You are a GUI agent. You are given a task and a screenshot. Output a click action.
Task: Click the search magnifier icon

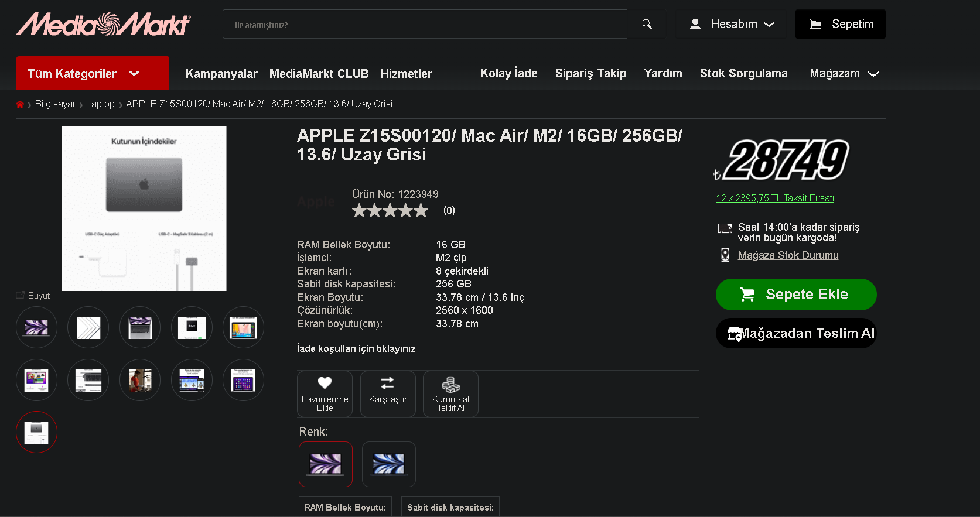pyautogui.click(x=647, y=24)
